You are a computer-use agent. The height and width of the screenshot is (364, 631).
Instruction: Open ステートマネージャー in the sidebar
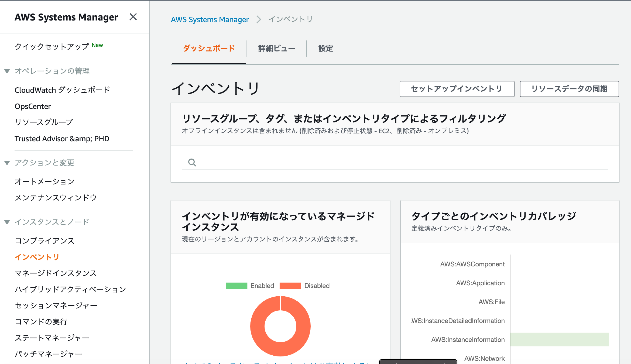tap(52, 338)
